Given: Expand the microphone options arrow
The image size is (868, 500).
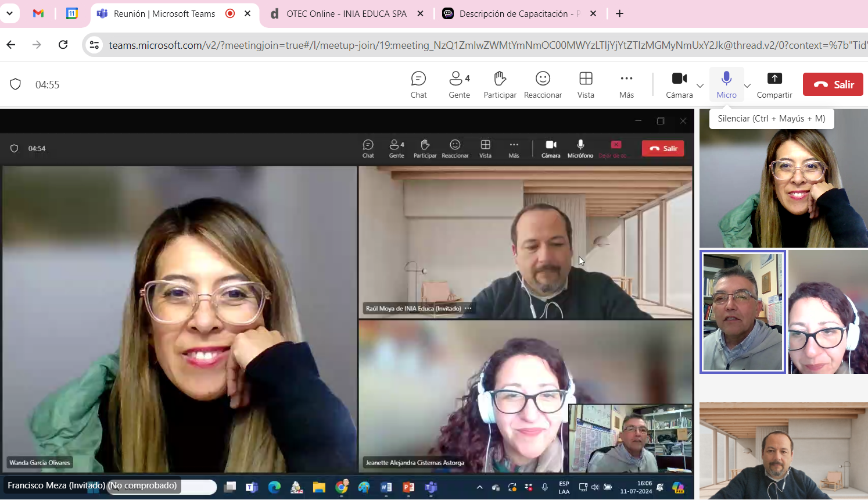Looking at the screenshot, I should 747,85.
